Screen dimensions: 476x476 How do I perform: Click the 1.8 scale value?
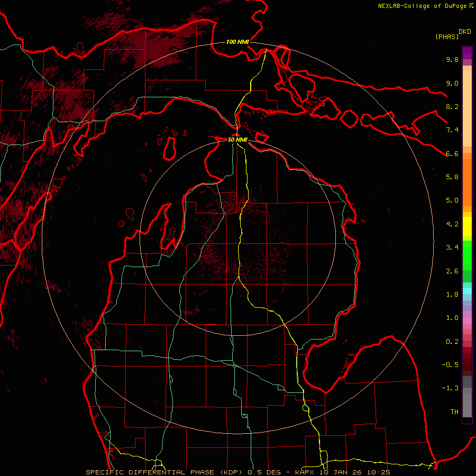452,295
